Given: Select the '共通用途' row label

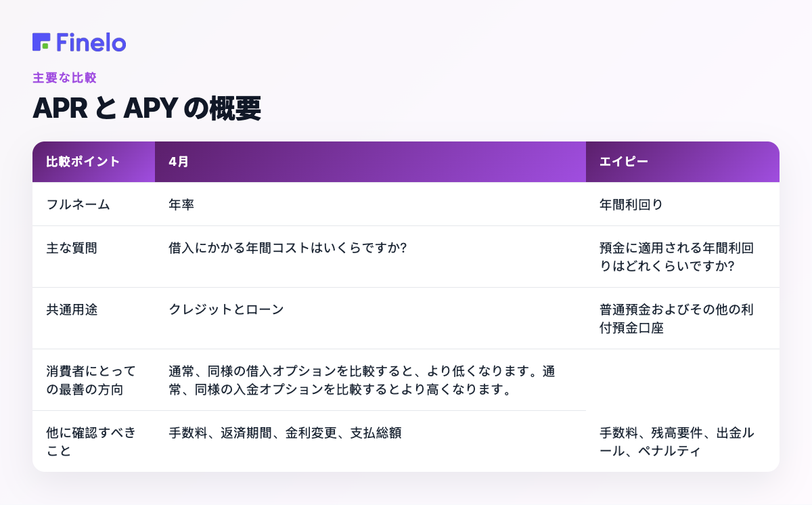Looking at the screenshot, I should click(72, 310).
